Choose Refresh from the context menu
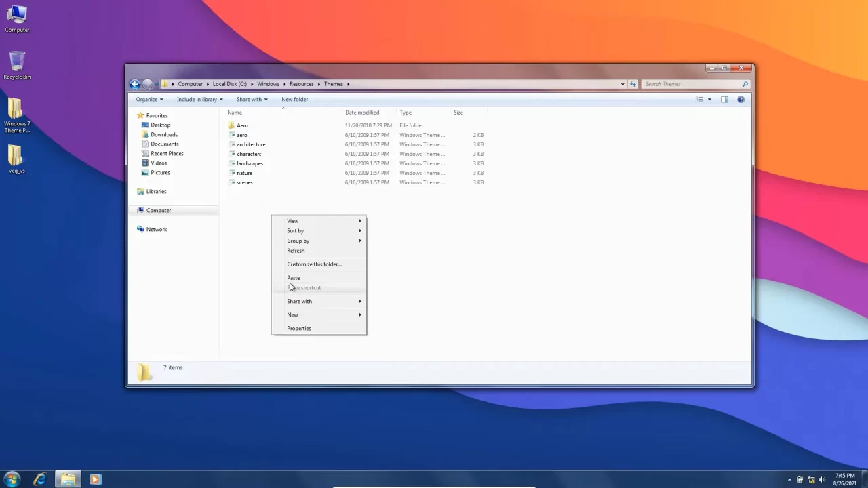Image resolution: width=868 pixels, height=488 pixels. pyautogui.click(x=319, y=251)
